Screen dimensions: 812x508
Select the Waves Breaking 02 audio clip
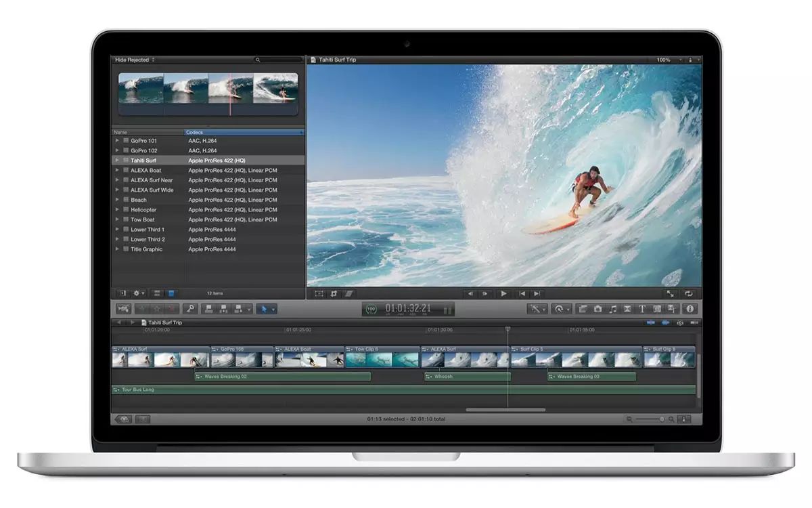point(282,377)
